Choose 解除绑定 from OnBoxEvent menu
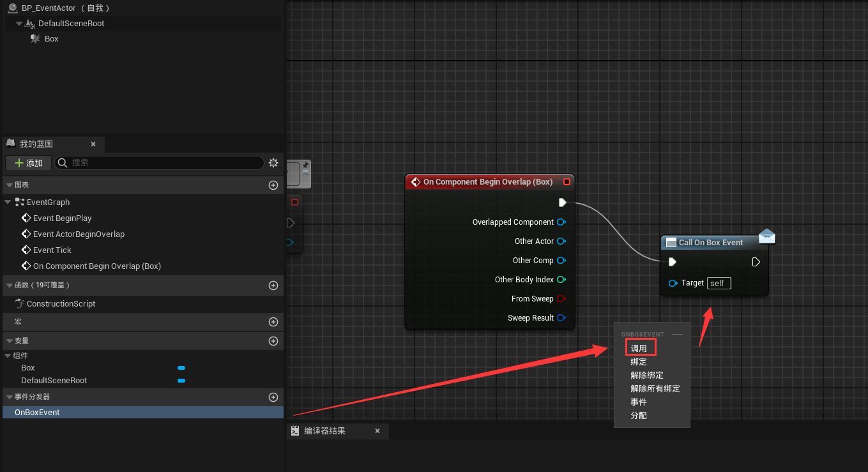Screen dimensions: 868x472 [x=647, y=375]
